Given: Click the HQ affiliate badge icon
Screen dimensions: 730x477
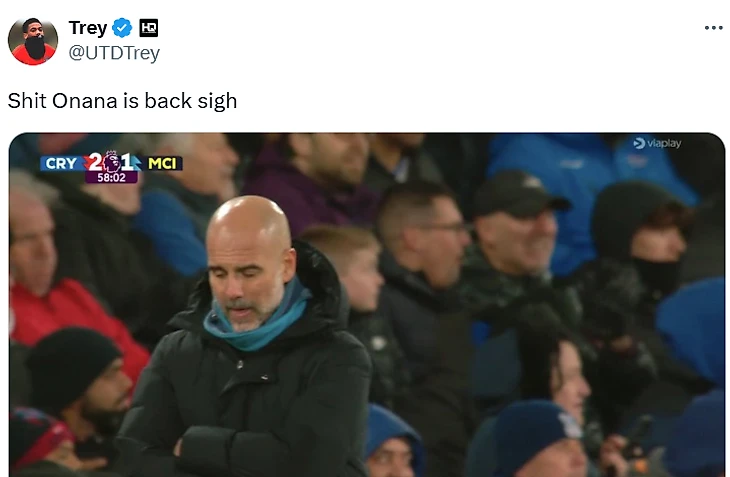Looking at the screenshot, I should point(149,28).
